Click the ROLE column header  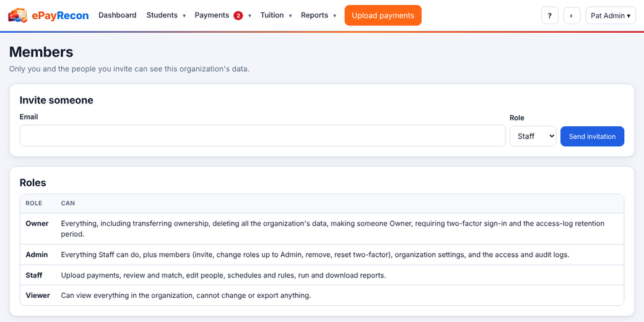[33, 203]
